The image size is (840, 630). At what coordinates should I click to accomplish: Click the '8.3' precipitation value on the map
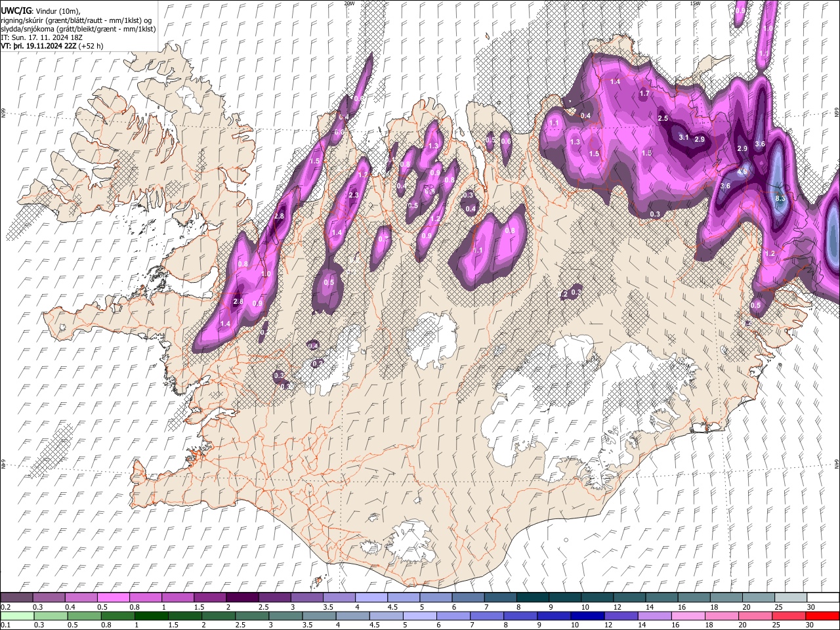pos(780,198)
